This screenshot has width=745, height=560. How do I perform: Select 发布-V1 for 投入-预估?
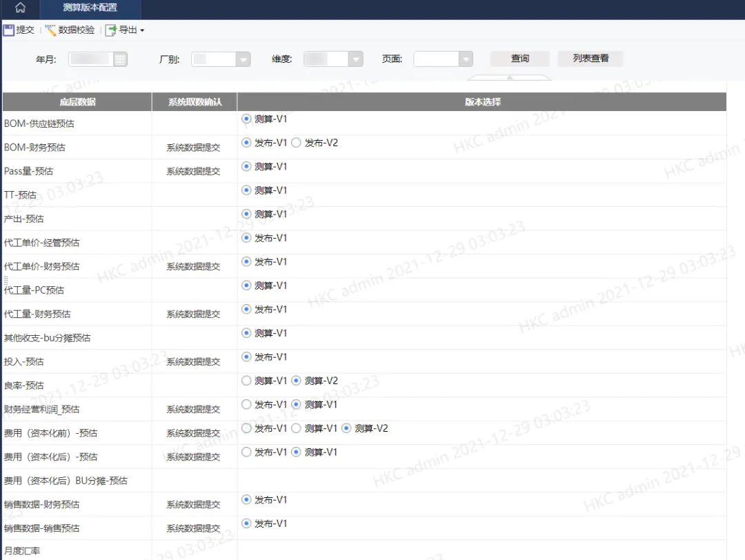[246, 357]
